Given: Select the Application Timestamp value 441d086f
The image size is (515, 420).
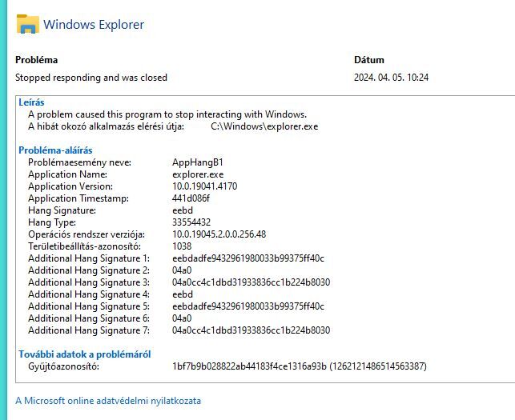Looking at the screenshot, I should 191,198.
